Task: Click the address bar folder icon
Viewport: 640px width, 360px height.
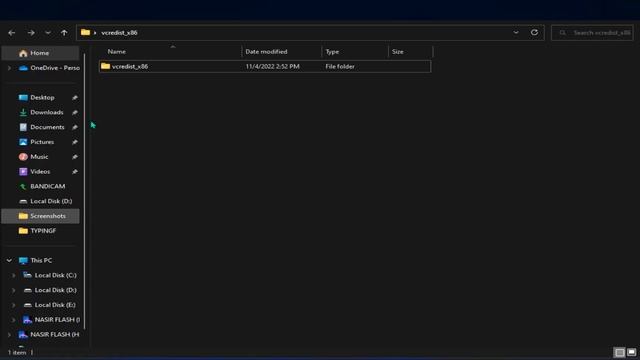Action: tap(85, 32)
